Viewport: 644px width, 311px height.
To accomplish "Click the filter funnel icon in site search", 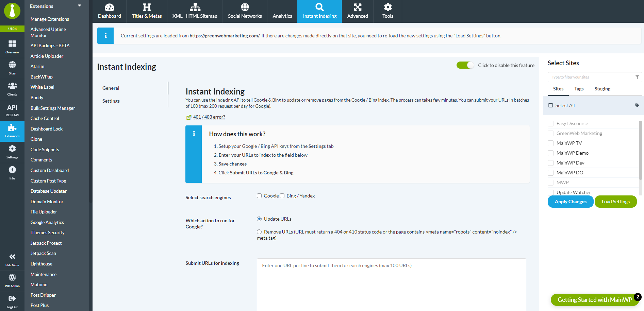I will [x=637, y=77].
